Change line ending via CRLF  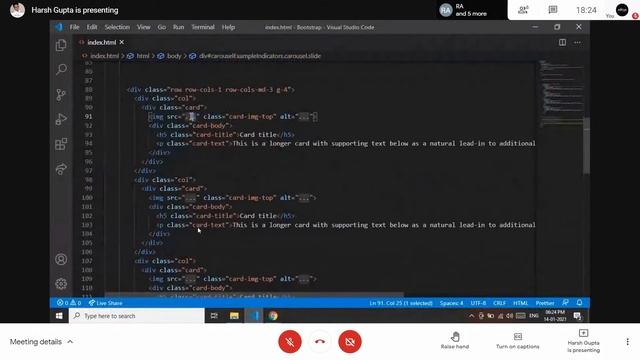tap(499, 303)
